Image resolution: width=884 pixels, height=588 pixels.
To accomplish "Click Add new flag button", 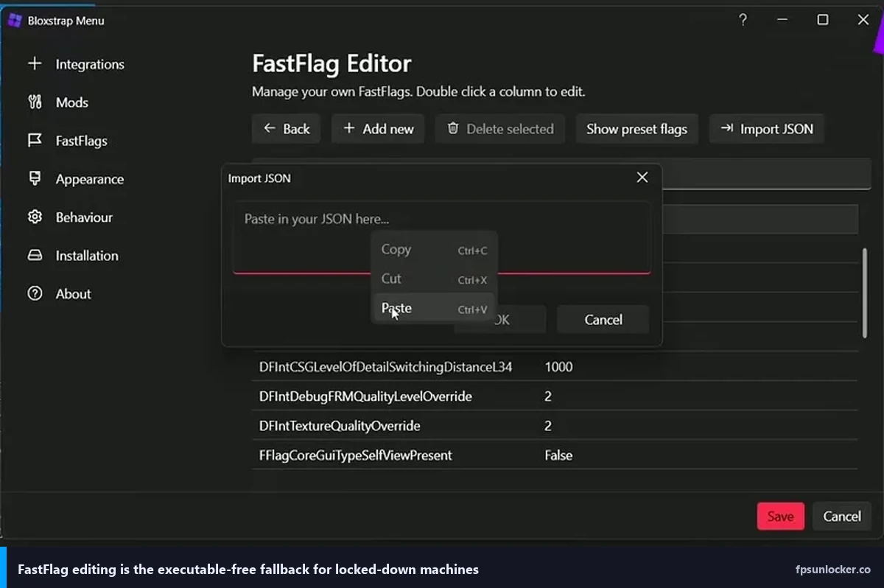I will click(378, 129).
